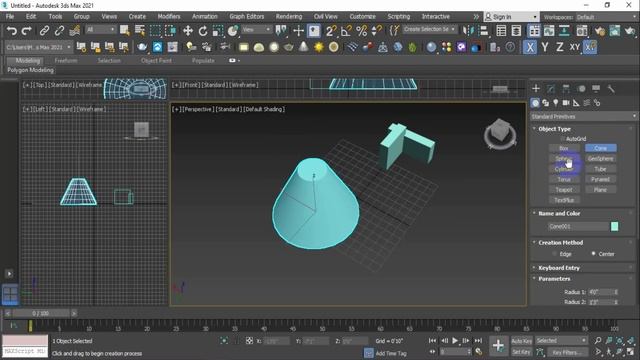Choose the Select and Rotate tool
640x360 pixels.
[203, 31]
